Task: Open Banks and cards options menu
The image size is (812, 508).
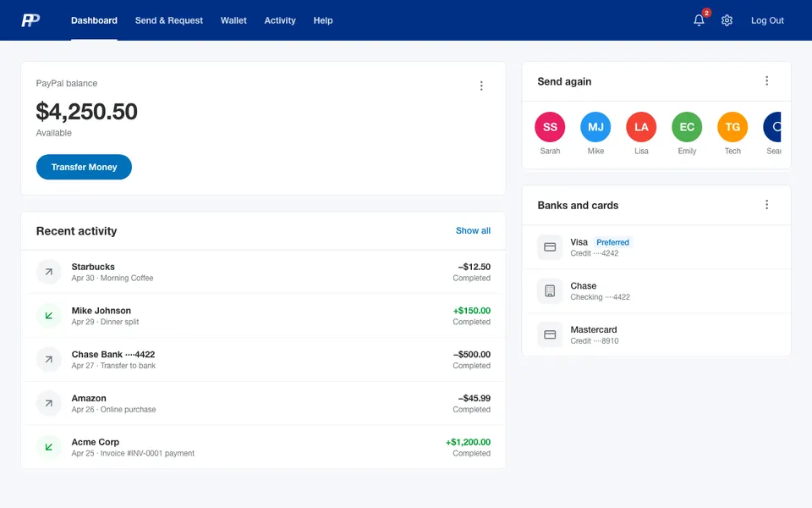Action: pyautogui.click(x=766, y=205)
